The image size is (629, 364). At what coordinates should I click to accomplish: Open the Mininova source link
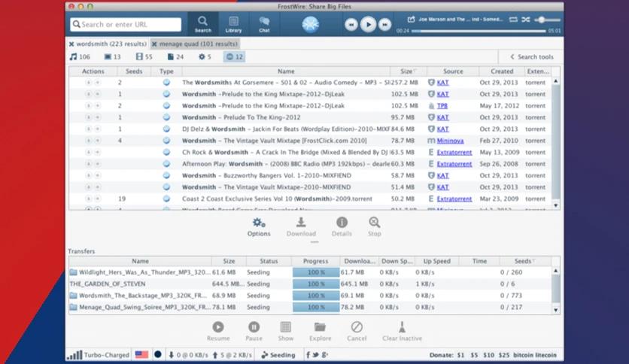[x=450, y=141]
